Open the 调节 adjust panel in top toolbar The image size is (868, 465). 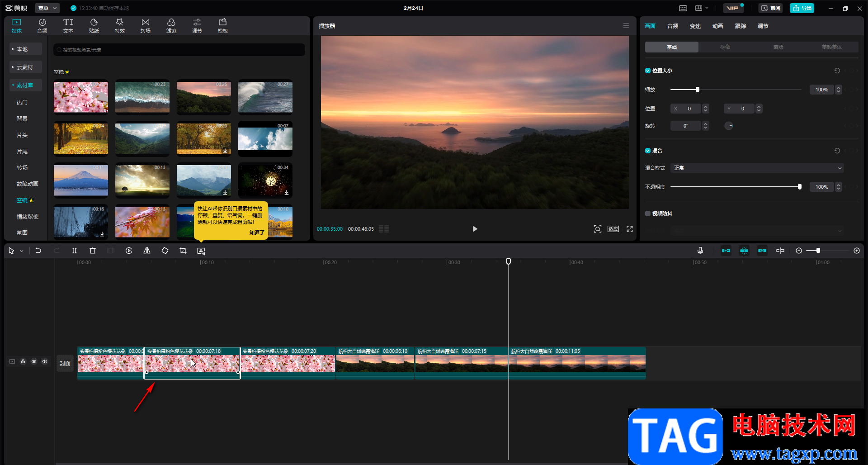point(197,26)
